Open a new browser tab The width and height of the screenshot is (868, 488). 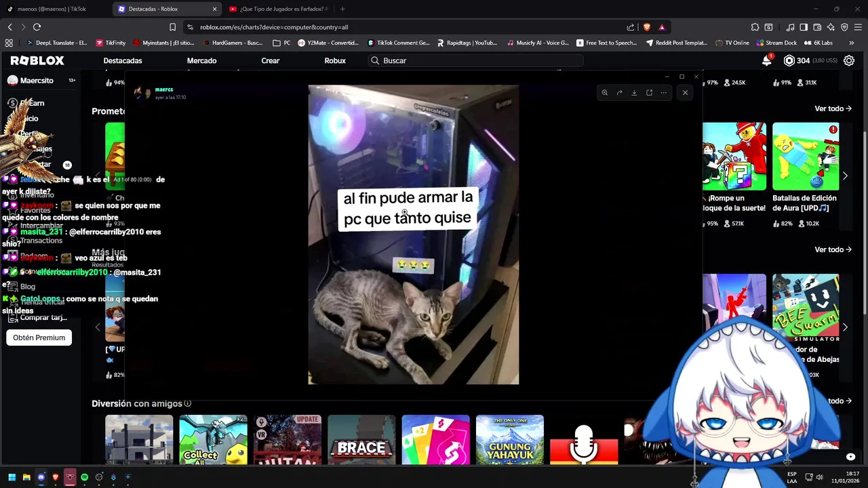342,9
